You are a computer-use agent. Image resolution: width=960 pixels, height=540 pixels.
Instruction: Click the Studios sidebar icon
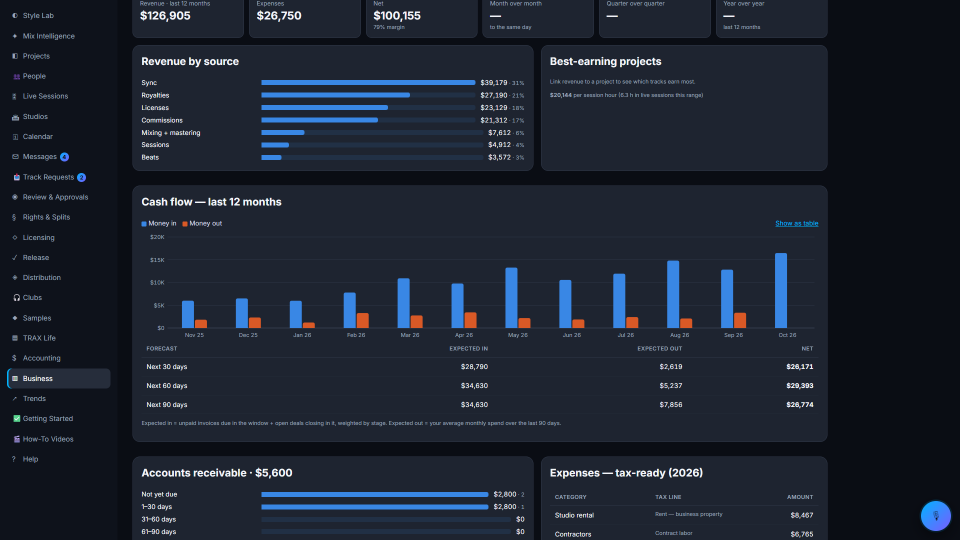pos(15,117)
